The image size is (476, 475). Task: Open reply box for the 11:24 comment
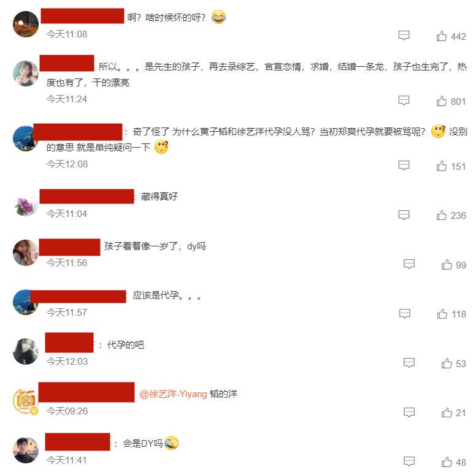tap(404, 101)
